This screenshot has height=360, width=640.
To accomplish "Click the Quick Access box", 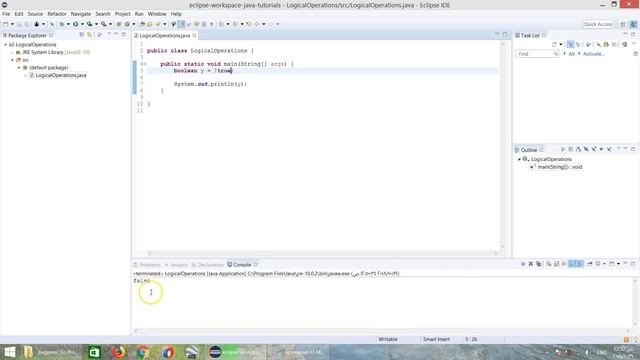I will pyautogui.click(x=598, y=24).
